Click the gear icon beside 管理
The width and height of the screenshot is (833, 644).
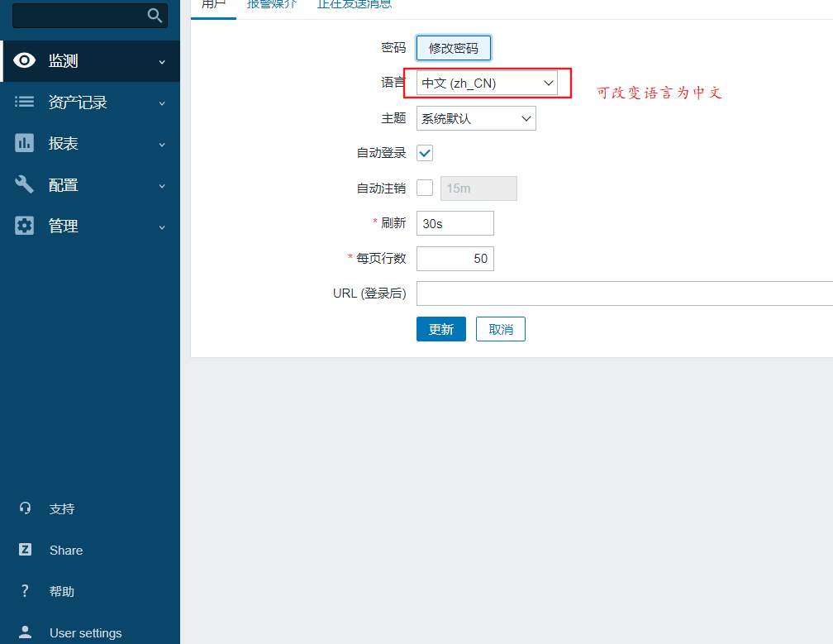(24, 226)
